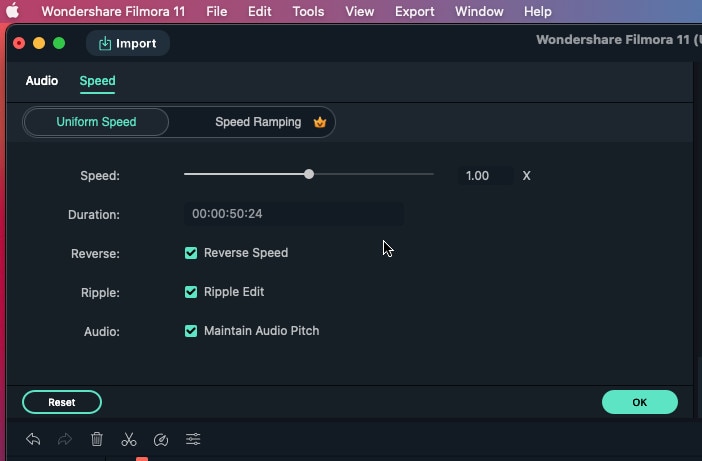Viewport: 702px width, 461px height.
Task: Disable the Ripple Edit checkbox
Action: tap(191, 292)
